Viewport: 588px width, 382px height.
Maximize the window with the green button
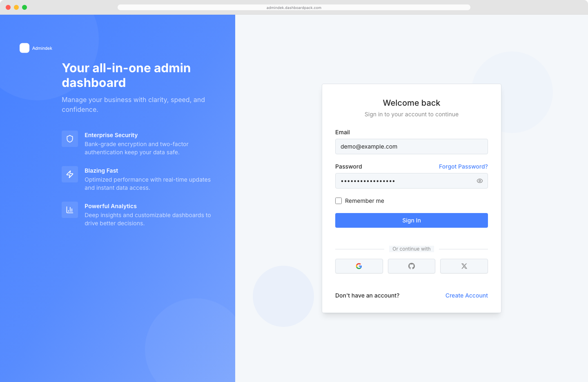point(24,7)
